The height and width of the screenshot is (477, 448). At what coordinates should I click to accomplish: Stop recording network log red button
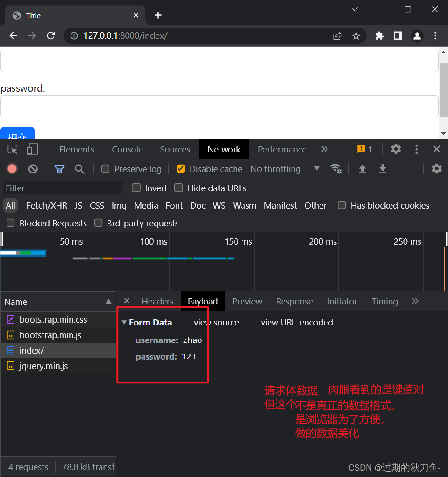coord(12,169)
